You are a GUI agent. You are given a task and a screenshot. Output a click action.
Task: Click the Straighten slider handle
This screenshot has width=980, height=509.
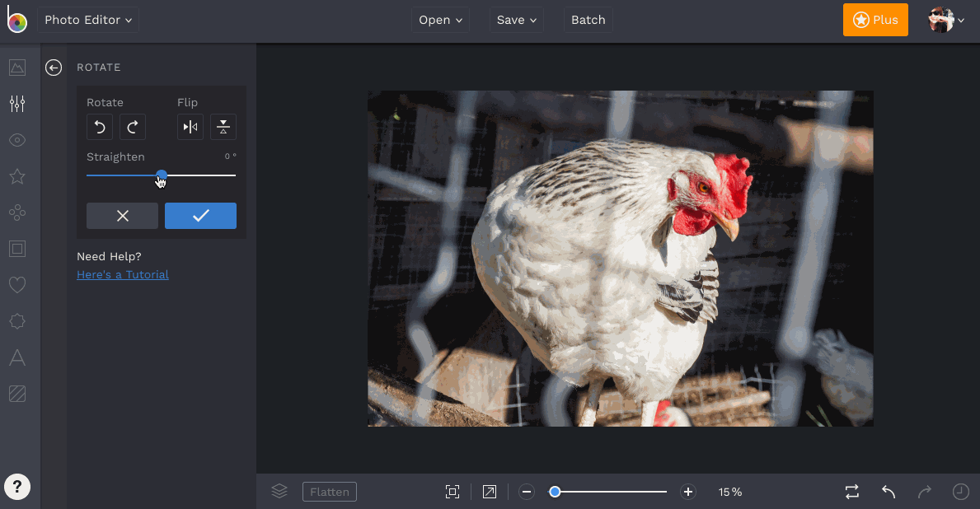[x=162, y=175]
